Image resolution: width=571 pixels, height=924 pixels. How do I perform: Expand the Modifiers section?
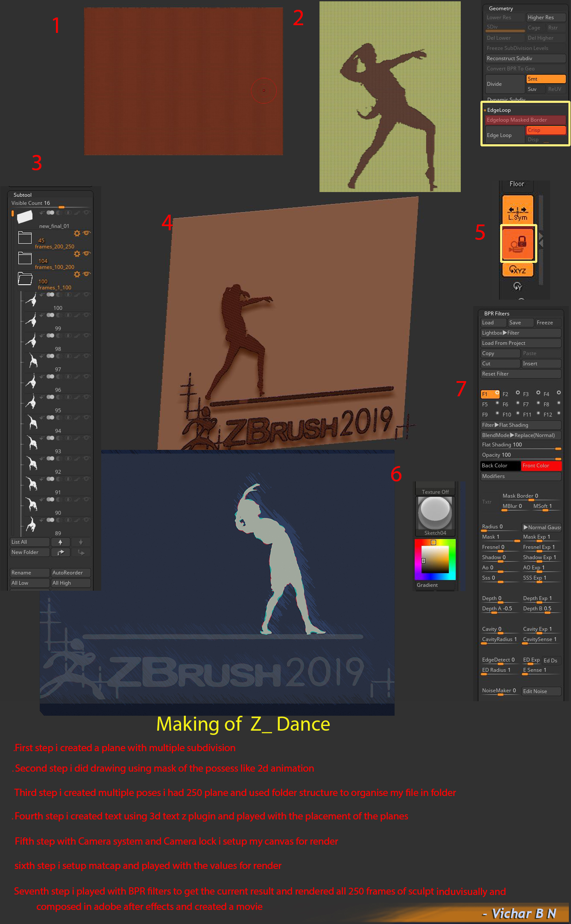point(521,476)
